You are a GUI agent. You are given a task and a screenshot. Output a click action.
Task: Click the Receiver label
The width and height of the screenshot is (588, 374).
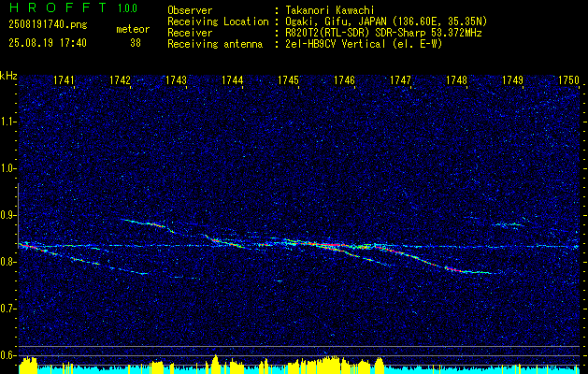pos(190,33)
